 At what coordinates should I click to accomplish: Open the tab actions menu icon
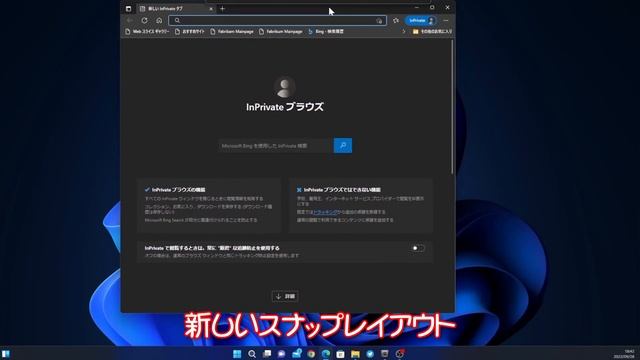tap(129, 8)
